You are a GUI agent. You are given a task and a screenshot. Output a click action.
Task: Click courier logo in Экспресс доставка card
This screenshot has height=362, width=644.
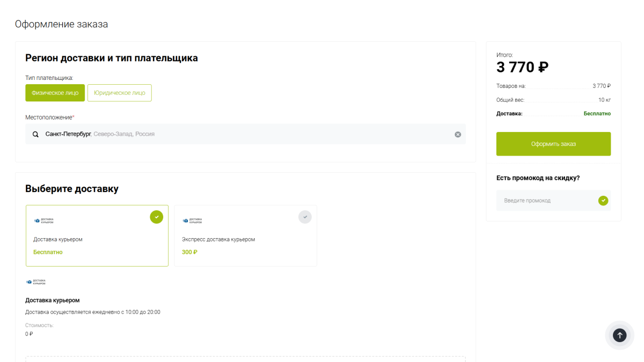tap(192, 220)
